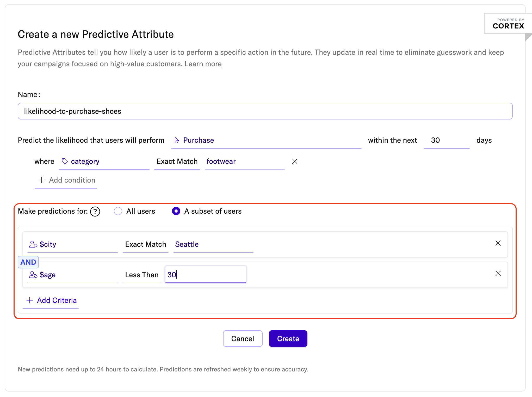532x397 pixels.
Task: Click the plus icon beside Add condition
Action: click(x=42, y=180)
